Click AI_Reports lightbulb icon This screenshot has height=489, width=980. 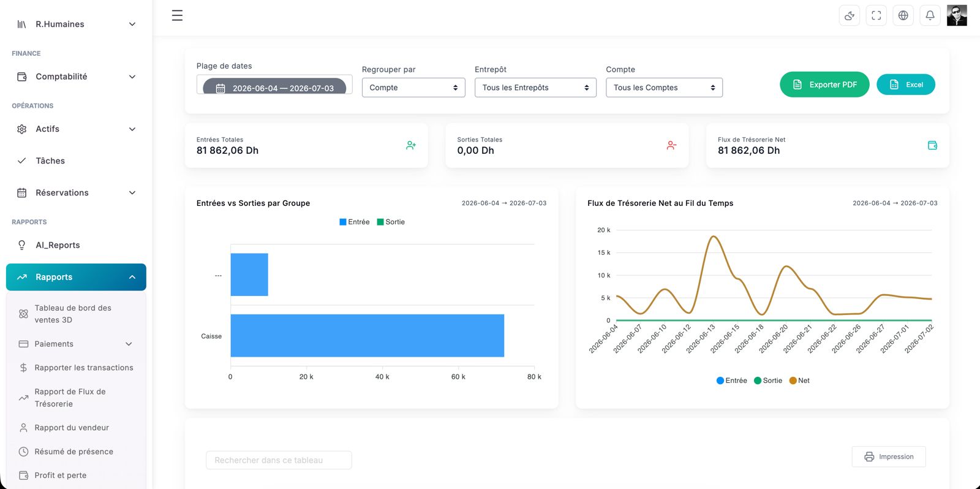pos(22,245)
